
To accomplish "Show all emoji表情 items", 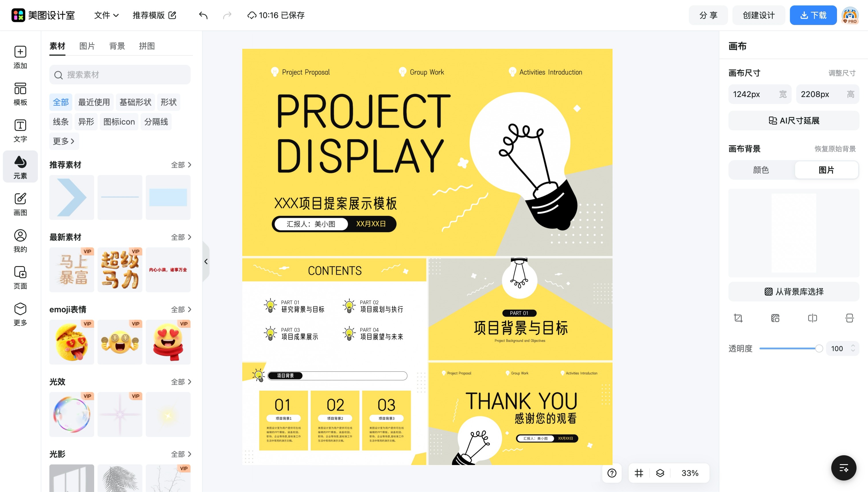I will click(x=181, y=309).
